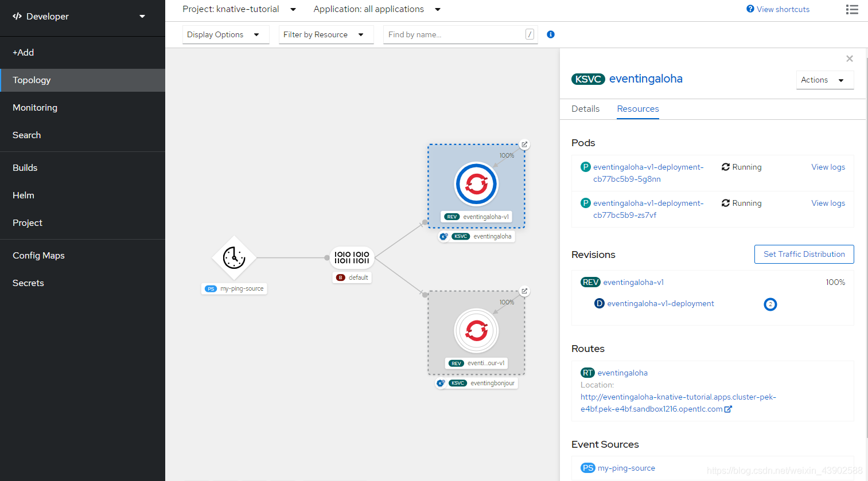Open the list view icon at top right
The image size is (868, 481).
[x=852, y=9]
